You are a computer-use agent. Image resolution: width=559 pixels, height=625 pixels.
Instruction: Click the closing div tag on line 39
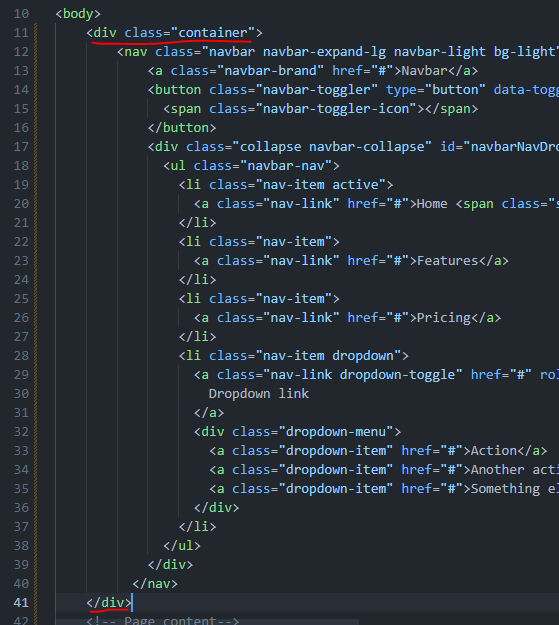pyautogui.click(x=170, y=565)
